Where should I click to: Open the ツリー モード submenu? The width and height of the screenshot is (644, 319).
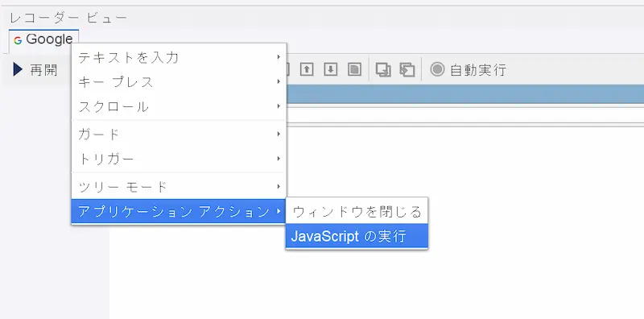179,187
